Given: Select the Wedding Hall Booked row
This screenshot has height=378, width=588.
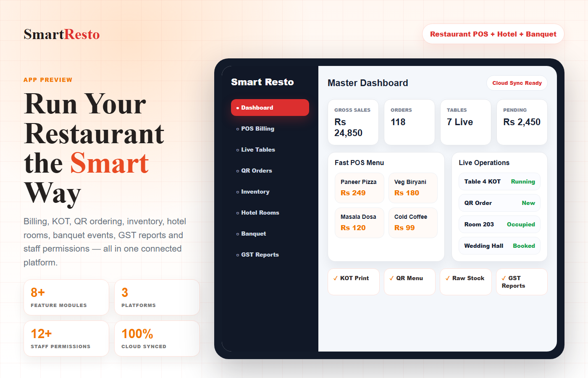Looking at the screenshot, I should coord(499,246).
